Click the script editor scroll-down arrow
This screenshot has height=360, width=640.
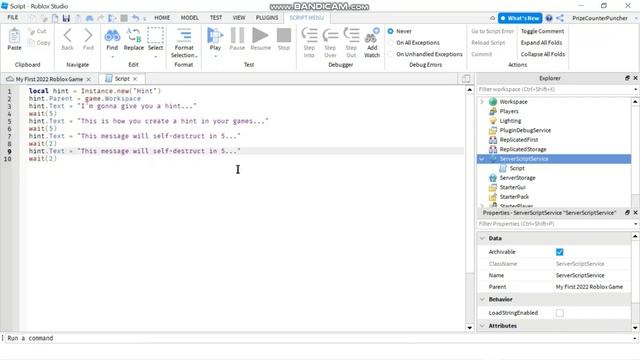coord(470,327)
